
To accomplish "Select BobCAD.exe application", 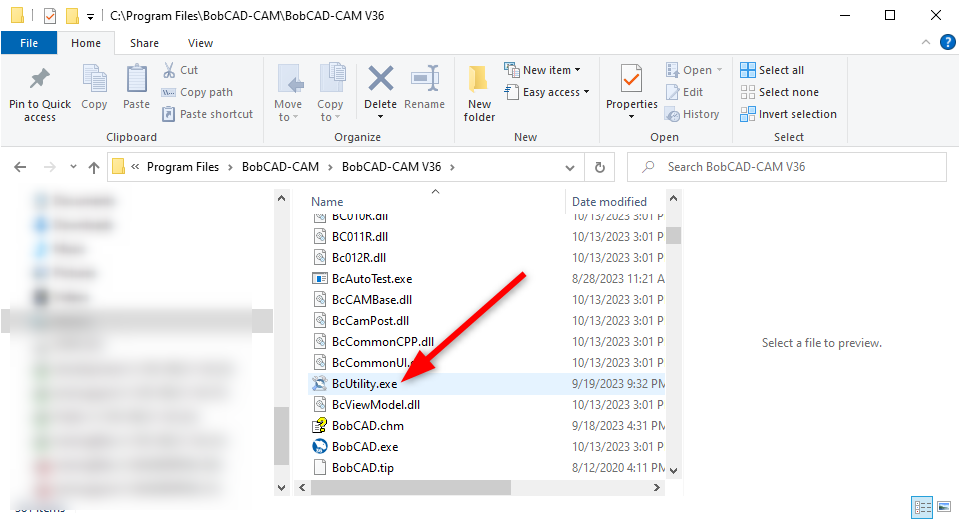I will click(365, 447).
